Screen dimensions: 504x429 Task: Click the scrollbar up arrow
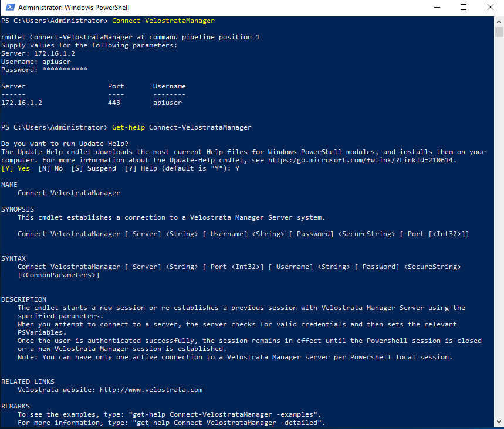[x=499, y=22]
